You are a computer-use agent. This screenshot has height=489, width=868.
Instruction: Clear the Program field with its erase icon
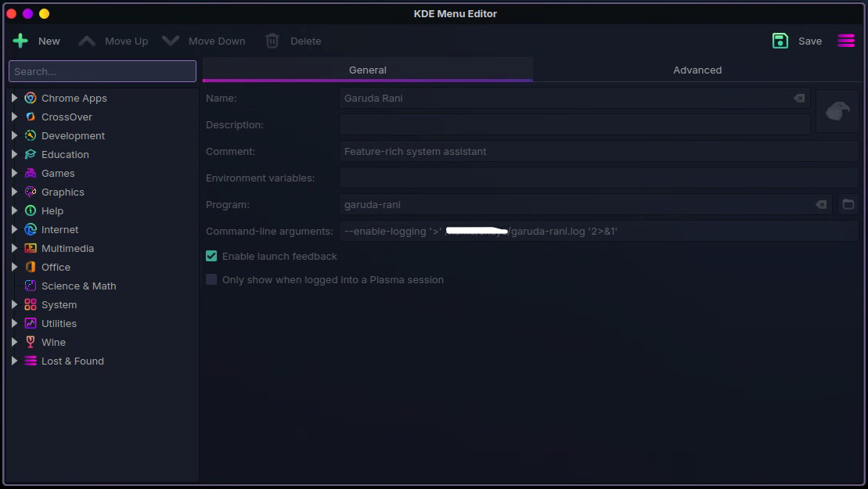click(x=821, y=205)
